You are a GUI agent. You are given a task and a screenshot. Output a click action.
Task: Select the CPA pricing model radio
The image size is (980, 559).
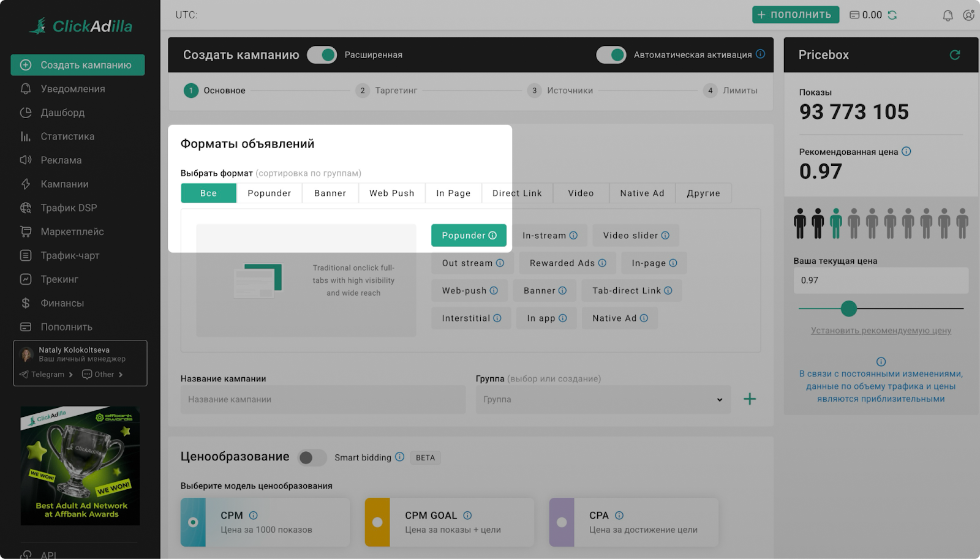[562, 522]
